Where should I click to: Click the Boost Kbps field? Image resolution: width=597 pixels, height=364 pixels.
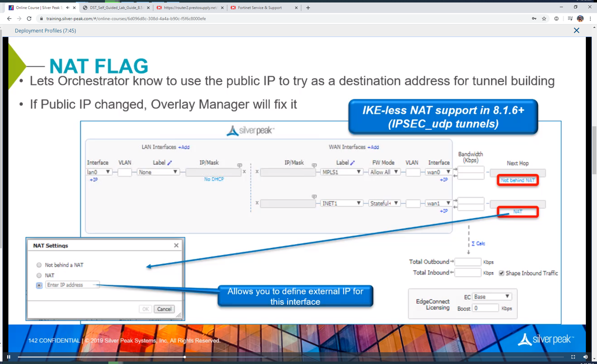pos(486,308)
